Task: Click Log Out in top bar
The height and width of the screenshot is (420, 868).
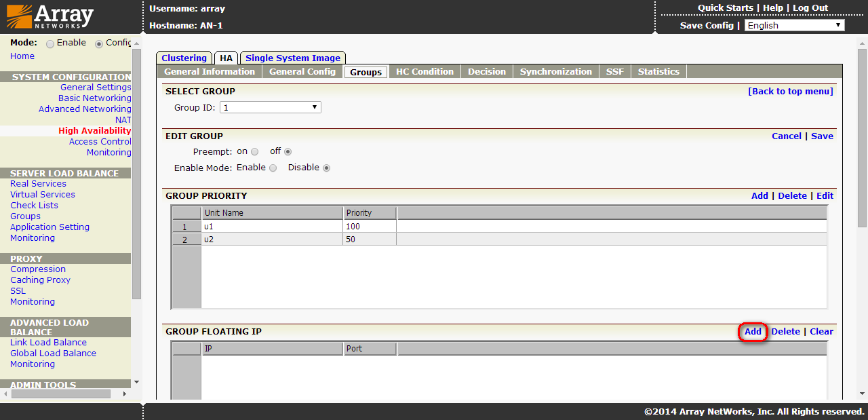Action: pyautogui.click(x=810, y=8)
